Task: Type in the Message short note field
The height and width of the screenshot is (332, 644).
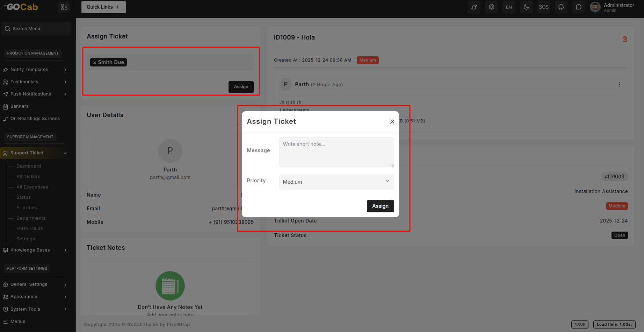Action: pos(336,152)
